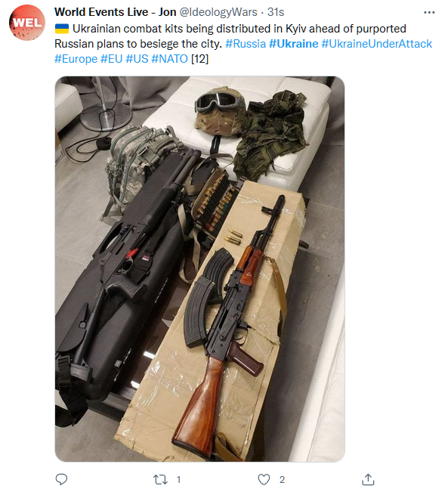The image size is (448, 492).
Task: Like the tweet with the heart icon
Action: pyautogui.click(x=264, y=479)
